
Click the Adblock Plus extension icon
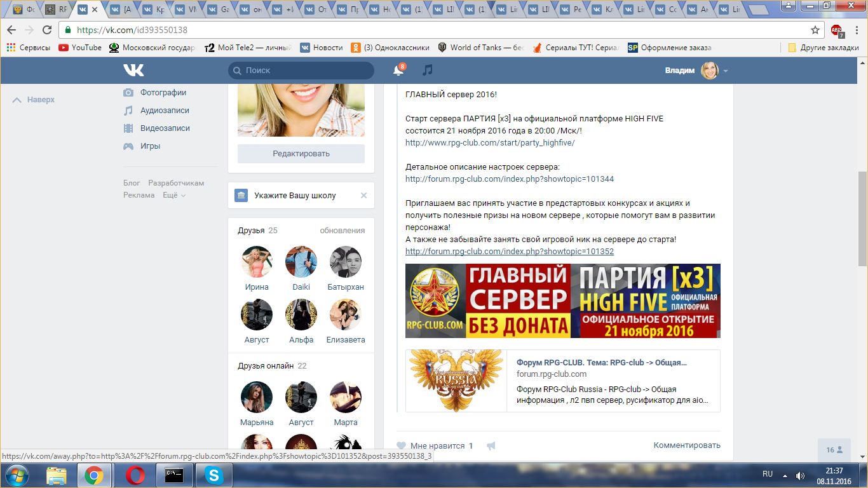click(837, 30)
